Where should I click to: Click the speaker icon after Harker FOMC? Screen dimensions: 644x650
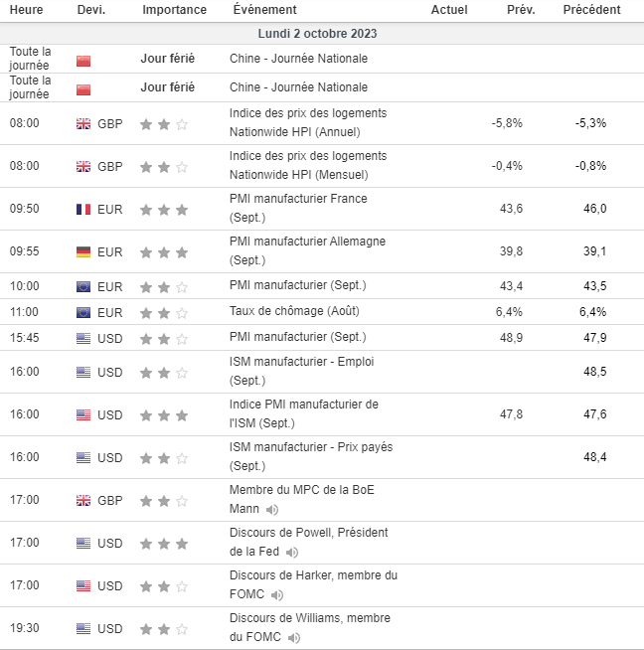277,594
